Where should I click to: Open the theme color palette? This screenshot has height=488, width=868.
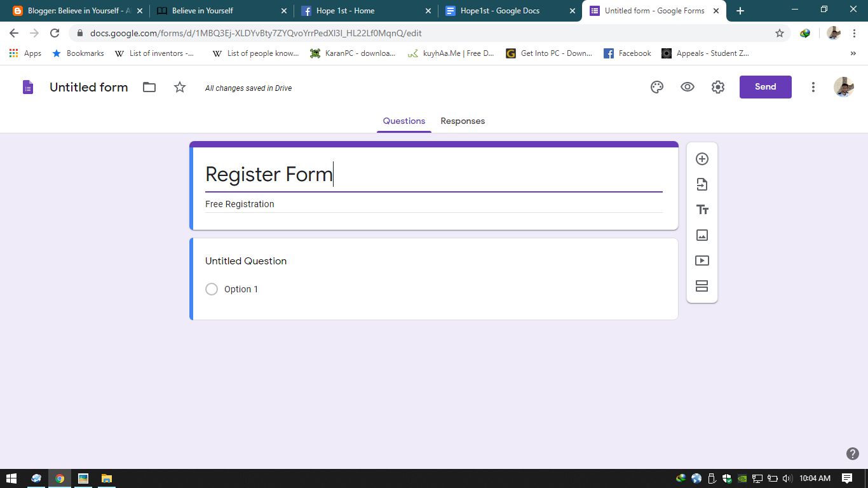(656, 87)
